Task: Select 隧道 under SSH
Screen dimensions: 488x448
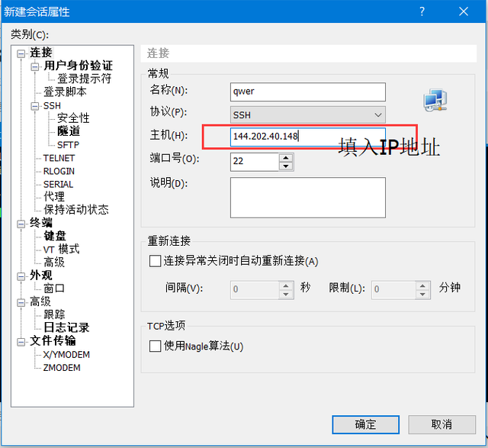Action: [x=69, y=131]
